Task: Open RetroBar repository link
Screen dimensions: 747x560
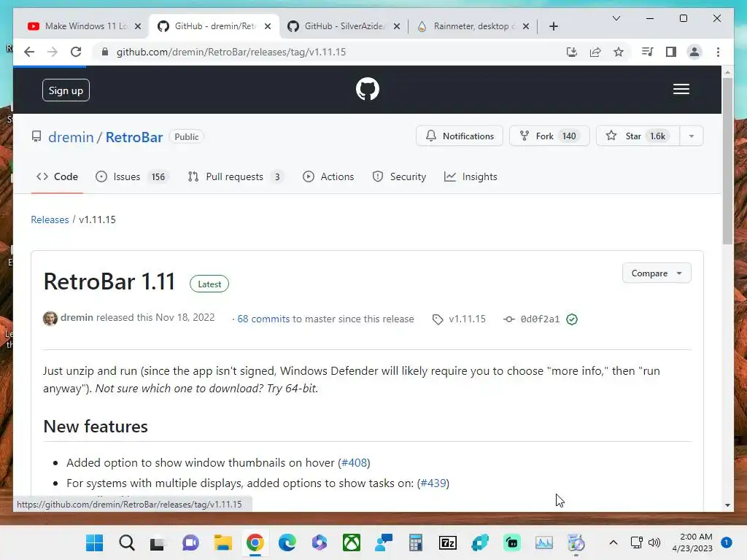Action: 134,137
